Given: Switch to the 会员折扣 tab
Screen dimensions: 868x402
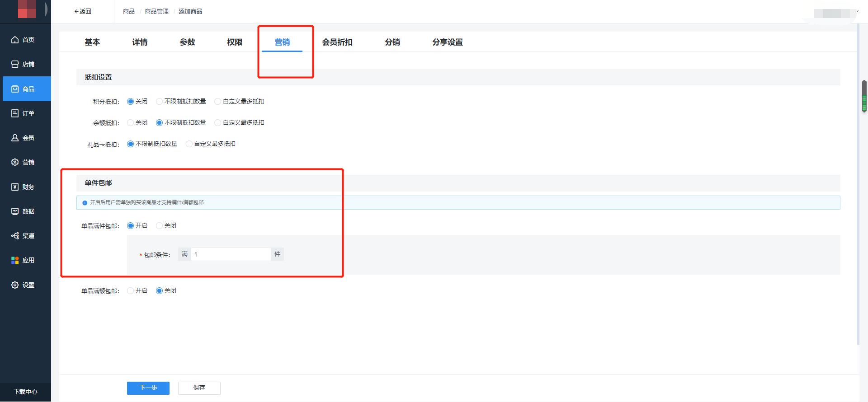Looking at the screenshot, I should [x=337, y=42].
